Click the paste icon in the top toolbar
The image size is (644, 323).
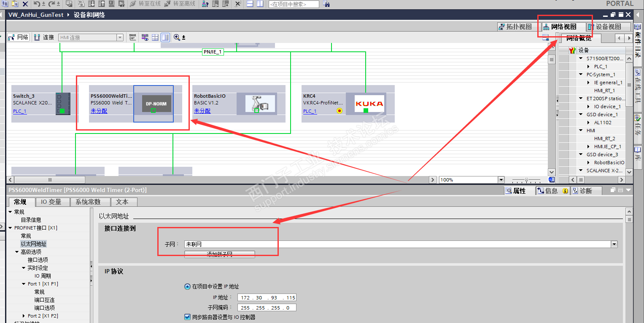[x=15, y=4]
